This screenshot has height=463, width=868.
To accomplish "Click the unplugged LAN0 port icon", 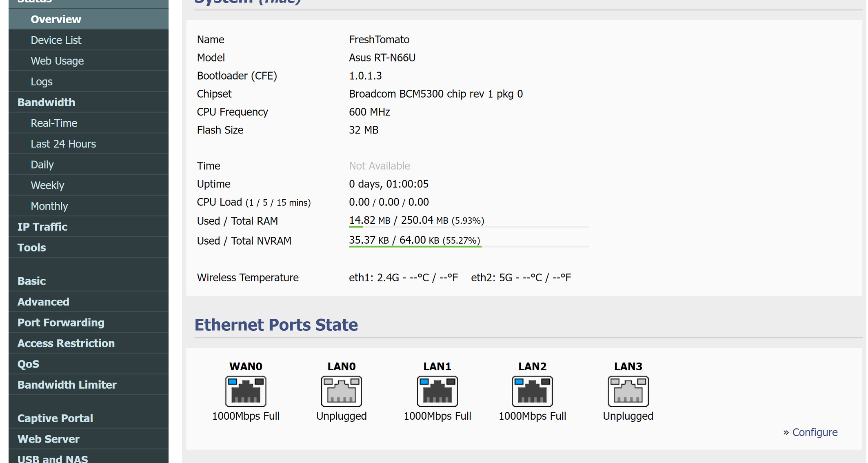I will point(341,391).
